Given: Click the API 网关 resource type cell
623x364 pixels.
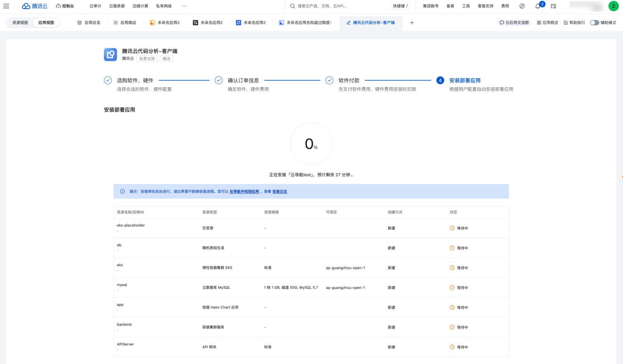Looking at the screenshot, I should pos(209,347).
